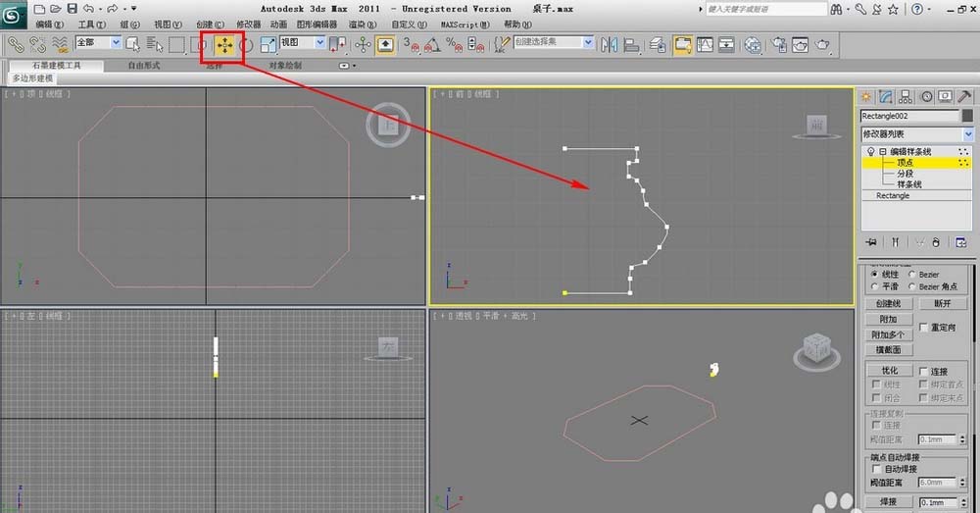Viewport: 980px width, 513px height.
Task: Open the Select by Name list
Action: tap(155, 44)
